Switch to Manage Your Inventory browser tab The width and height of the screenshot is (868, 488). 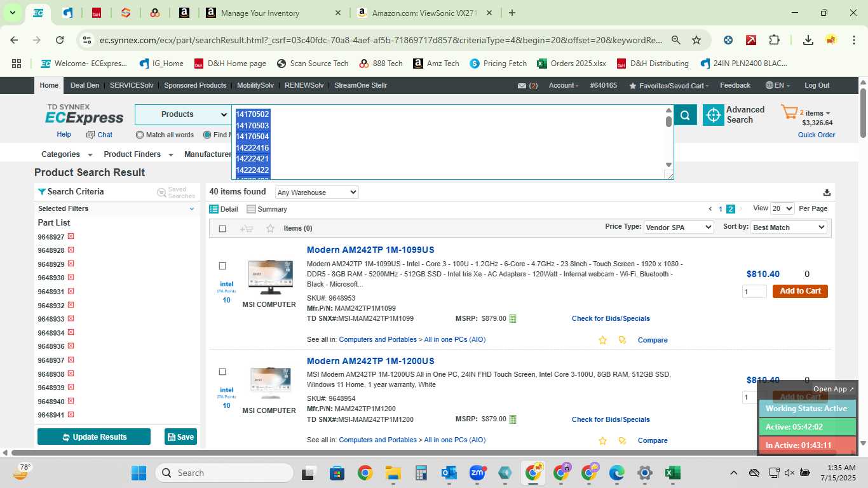tap(273, 13)
